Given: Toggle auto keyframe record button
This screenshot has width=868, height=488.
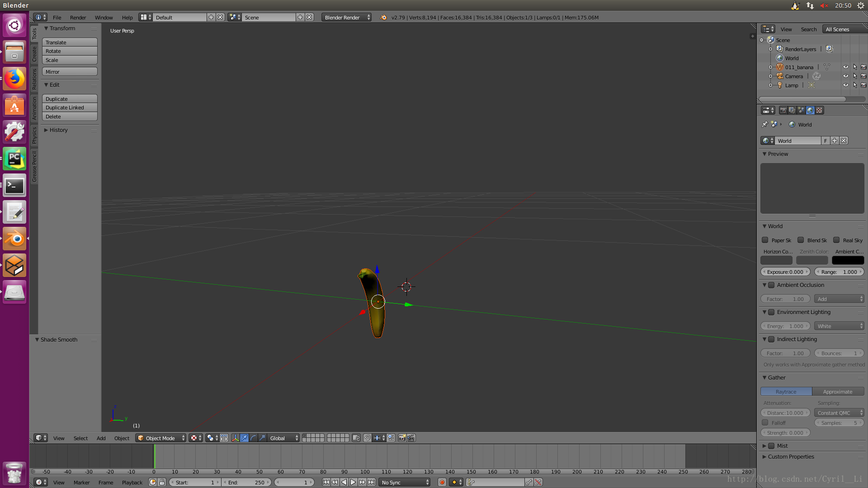Looking at the screenshot, I should pyautogui.click(x=442, y=482).
